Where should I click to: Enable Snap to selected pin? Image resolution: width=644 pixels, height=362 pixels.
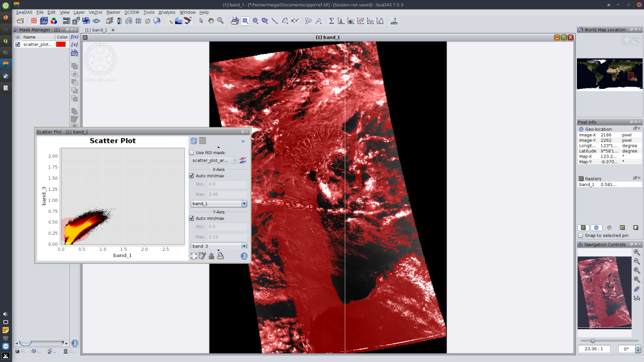[x=580, y=235]
